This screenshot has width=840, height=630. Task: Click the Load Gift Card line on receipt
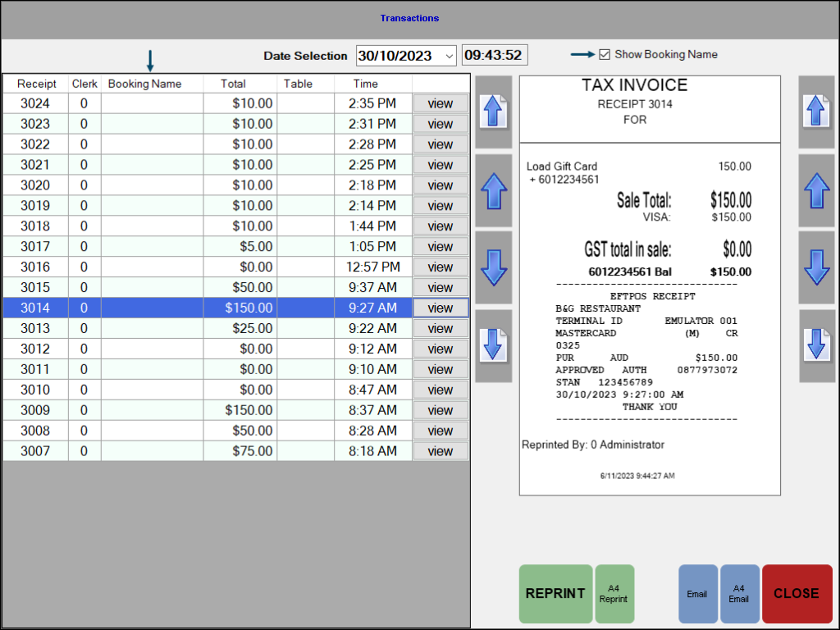(x=561, y=166)
